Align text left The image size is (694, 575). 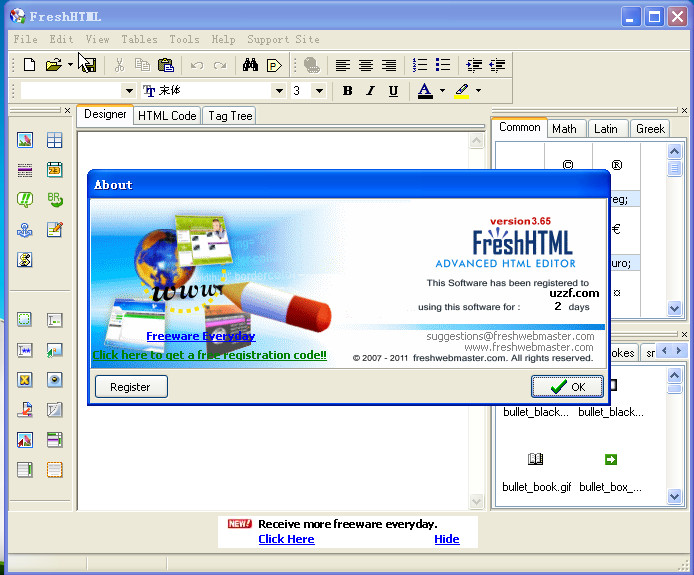[343, 66]
